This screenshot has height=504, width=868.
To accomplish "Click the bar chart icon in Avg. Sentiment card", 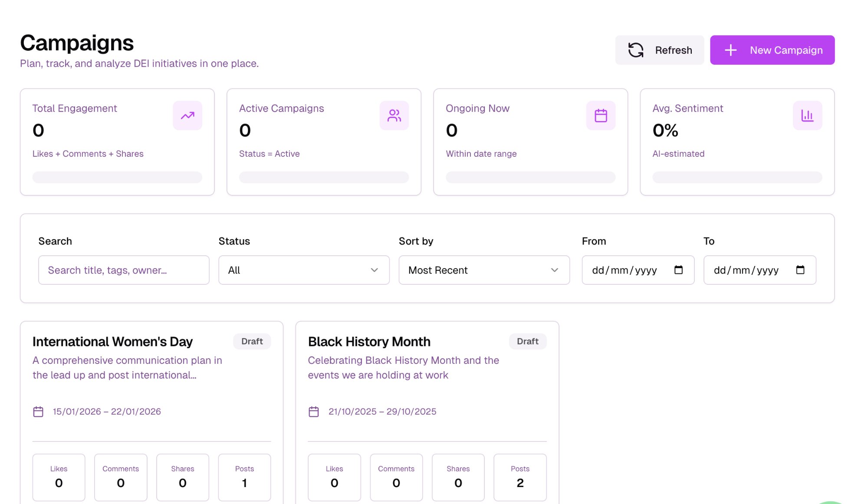I will tap(807, 115).
